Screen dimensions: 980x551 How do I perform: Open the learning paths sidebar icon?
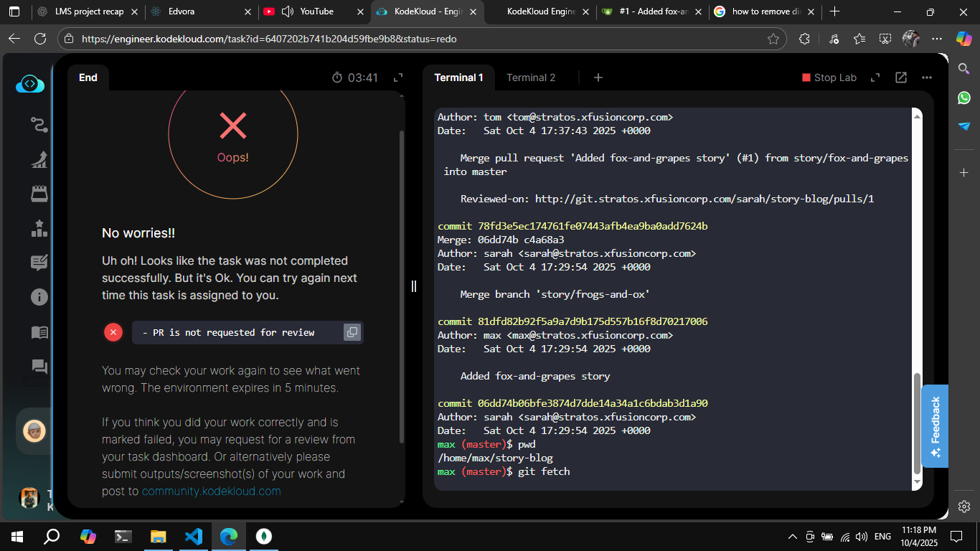pyautogui.click(x=39, y=125)
